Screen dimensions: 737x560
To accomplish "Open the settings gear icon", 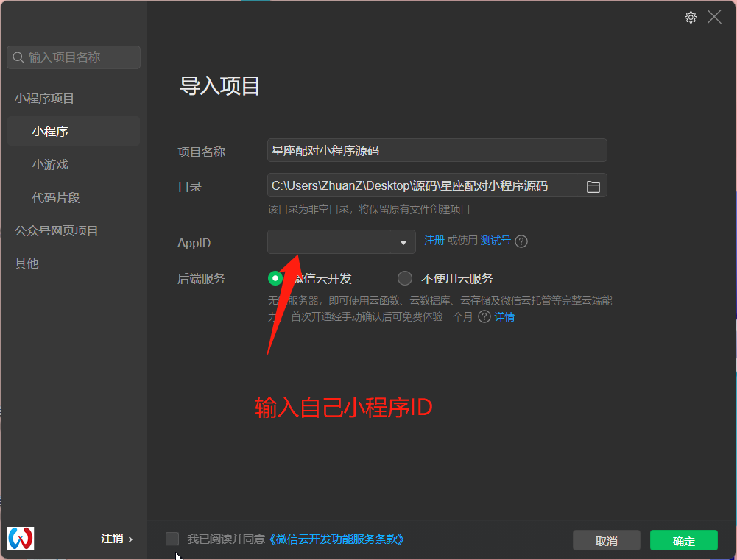I will (690, 16).
